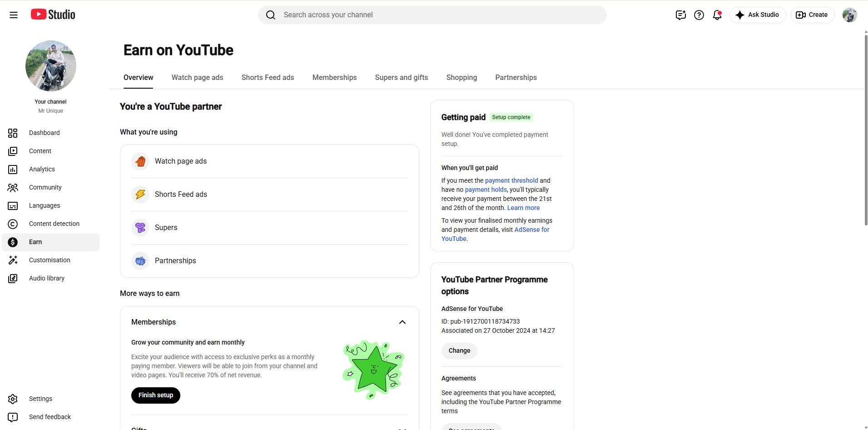
Task: Click Send feedback in the sidebar
Action: pos(50,417)
